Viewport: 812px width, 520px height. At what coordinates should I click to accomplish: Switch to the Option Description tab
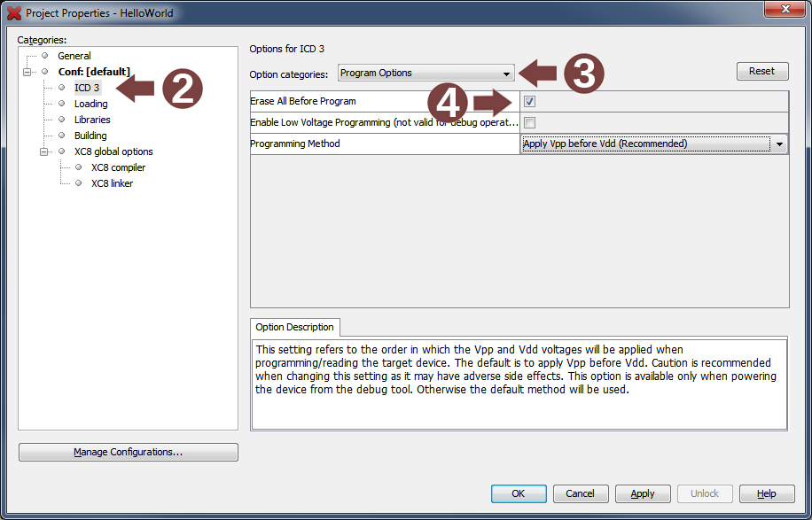[294, 327]
